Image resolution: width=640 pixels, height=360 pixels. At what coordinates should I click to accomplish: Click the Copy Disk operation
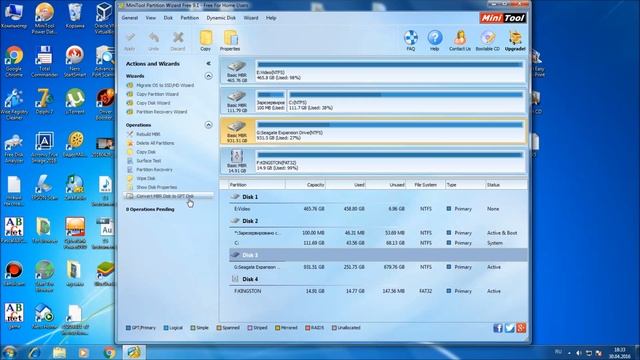(x=146, y=152)
